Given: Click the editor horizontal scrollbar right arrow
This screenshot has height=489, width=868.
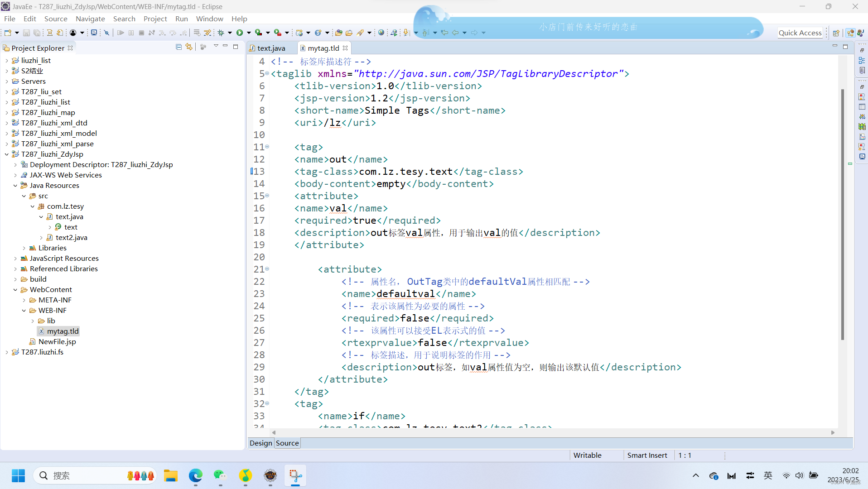Looking at the screenshot, I should pyautogui.click(x=833, y=433).
